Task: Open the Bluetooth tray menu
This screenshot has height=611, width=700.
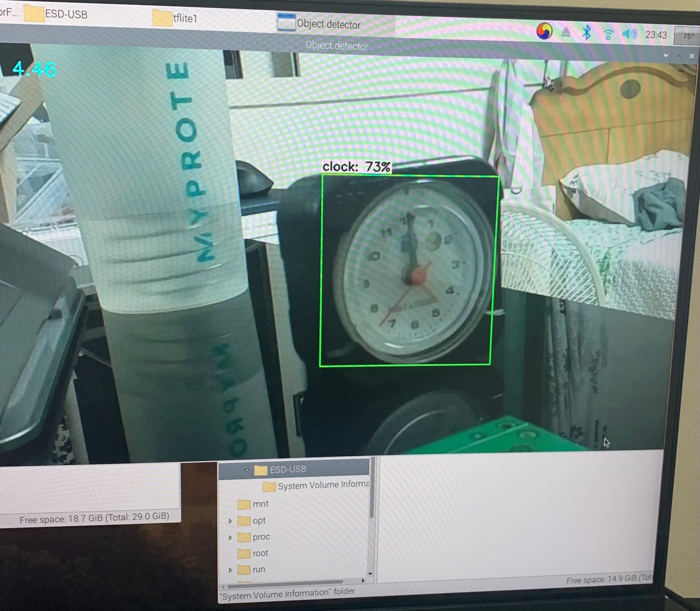Action: click(587, 33)
